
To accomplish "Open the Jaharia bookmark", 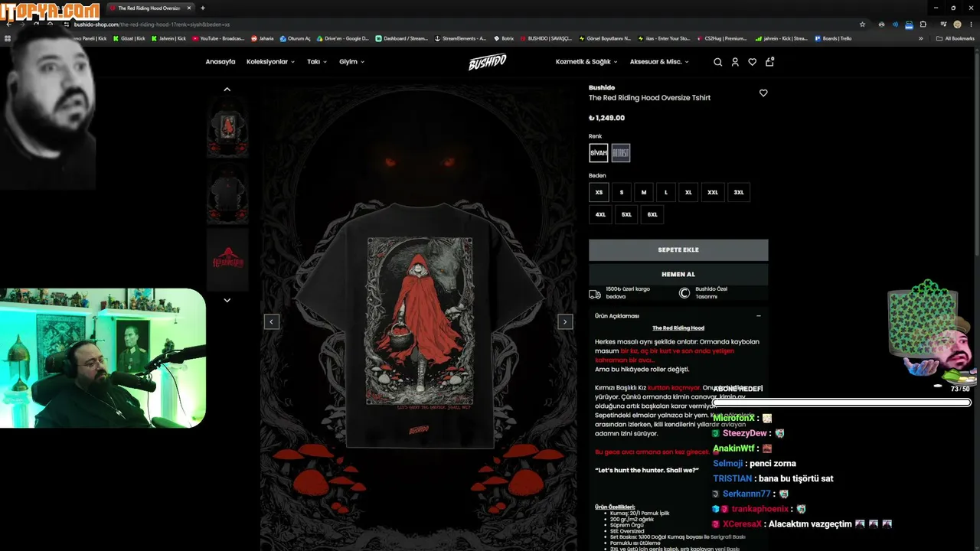I will 263,38.
